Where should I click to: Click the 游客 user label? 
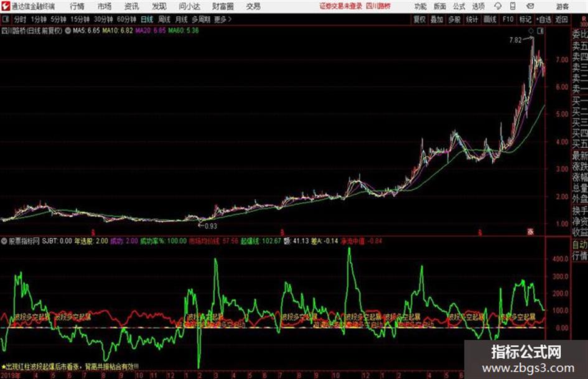point(562,6)
